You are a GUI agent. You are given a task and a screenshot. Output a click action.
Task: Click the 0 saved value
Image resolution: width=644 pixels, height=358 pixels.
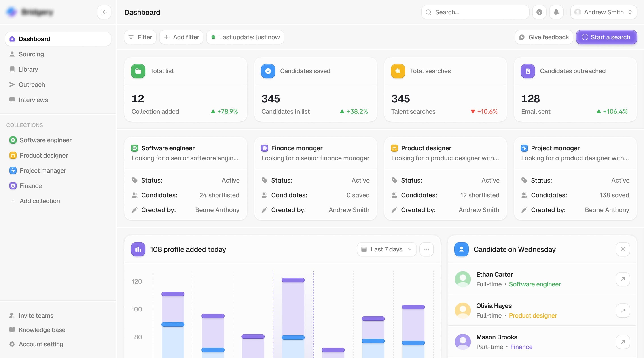pyautogui.click(x=358, y=195)
